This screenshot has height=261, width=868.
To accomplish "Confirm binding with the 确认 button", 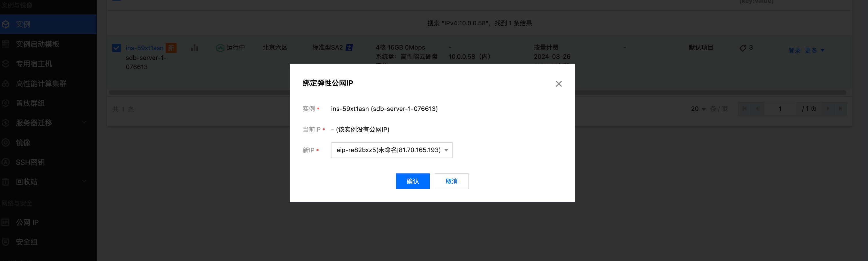I will pyautogui.click(x=412, y=181).
